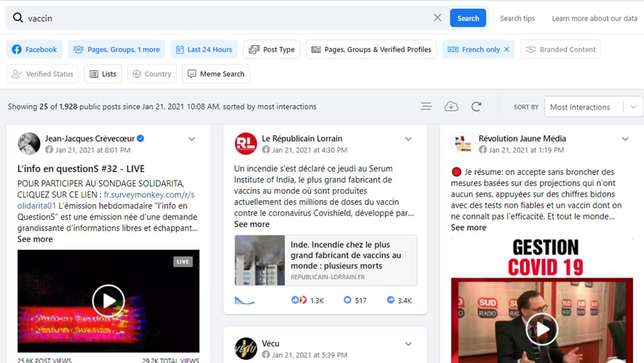
Task: Toggle the Branded Content filter
Action: tap(560, 49)
